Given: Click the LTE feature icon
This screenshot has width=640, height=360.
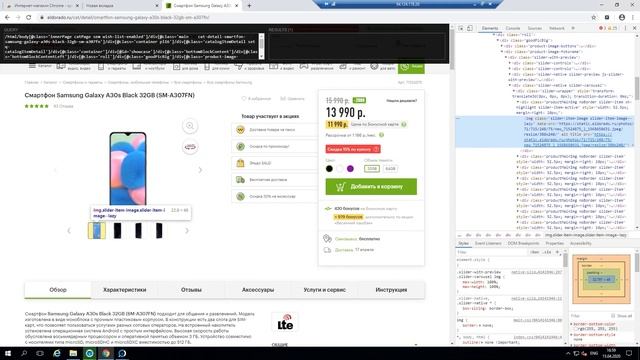Looking at the screenshot, I should (285, 322).
